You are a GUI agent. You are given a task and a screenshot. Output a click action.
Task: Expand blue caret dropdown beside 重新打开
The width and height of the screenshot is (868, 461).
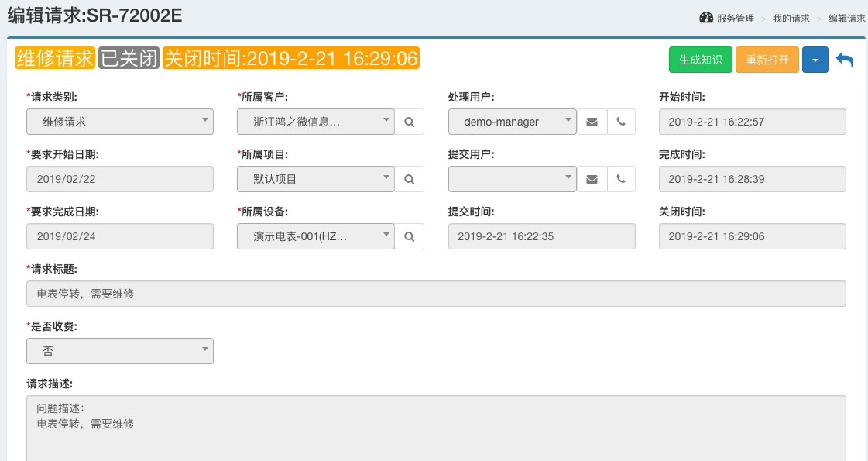(x=815, y=60)
